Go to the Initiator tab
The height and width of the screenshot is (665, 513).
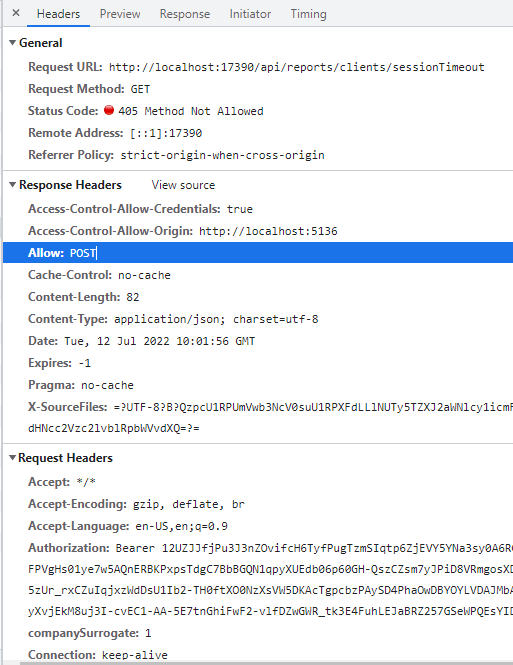250,14
